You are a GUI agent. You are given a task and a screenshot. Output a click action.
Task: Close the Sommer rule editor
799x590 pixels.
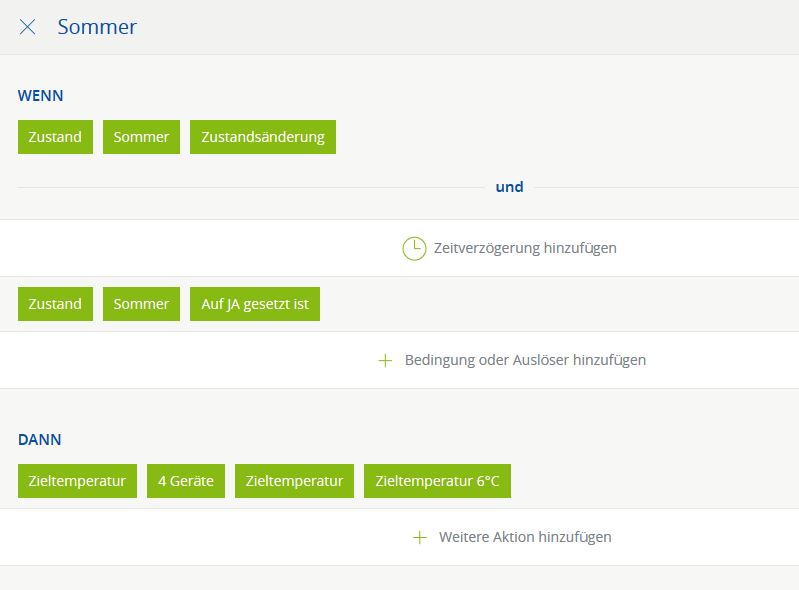(x=28, y=26)
